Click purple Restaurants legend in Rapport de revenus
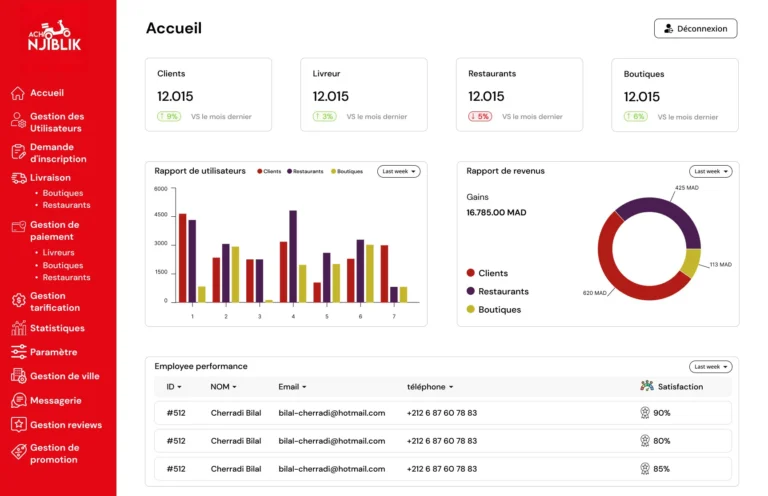 (498, 291)
